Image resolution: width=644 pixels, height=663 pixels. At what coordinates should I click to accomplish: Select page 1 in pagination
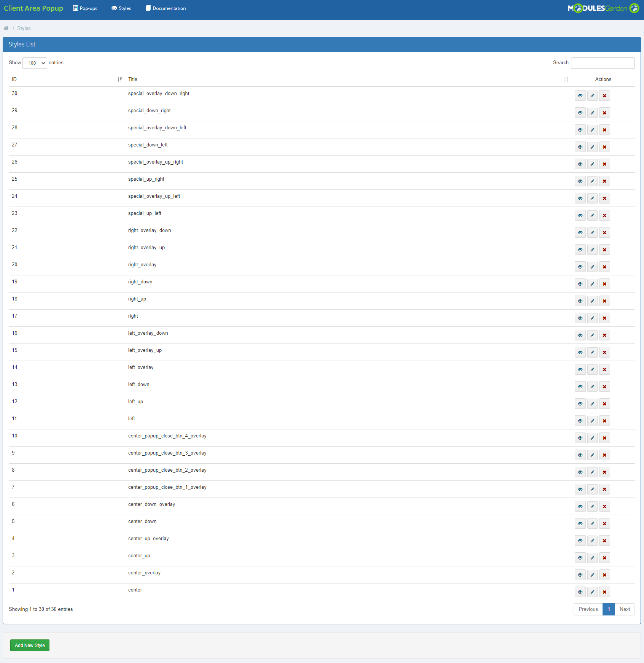point(609,609)
